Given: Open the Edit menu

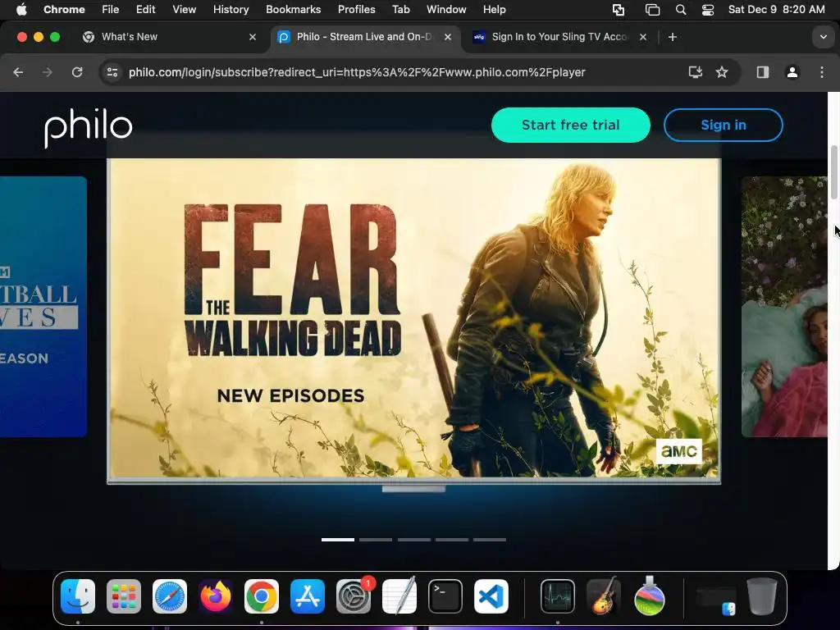Looking at the screenshot, I should pos(146,10).
